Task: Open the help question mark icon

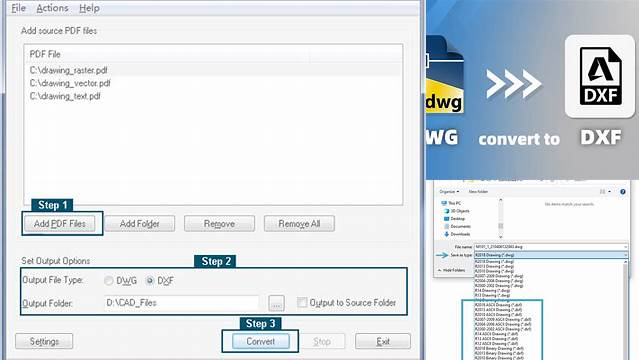Action: [623, 192]
